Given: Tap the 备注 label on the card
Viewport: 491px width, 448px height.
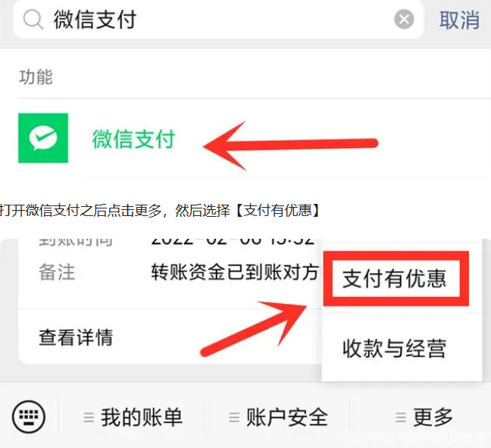Looking at the screenshot, I should coord(57,272).
